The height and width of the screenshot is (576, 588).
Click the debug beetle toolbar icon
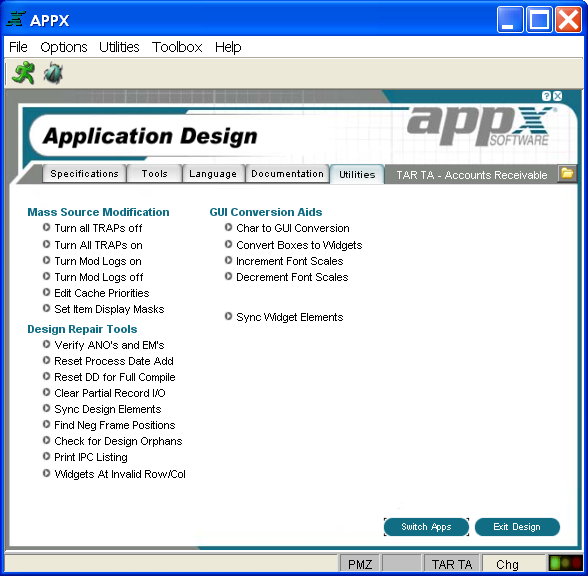[x=53, y=73]
